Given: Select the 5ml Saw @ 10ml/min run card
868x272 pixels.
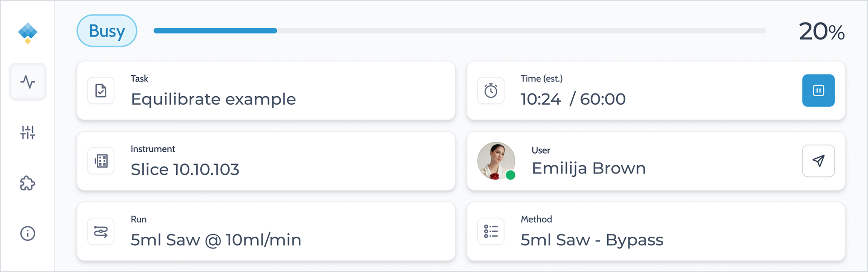Looking at the screenshot, I should pos(266,231).
